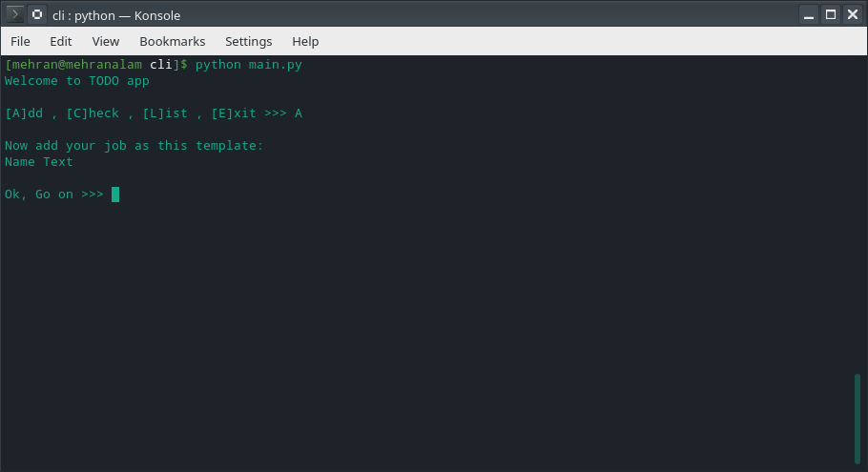Viewport: 868px width, 472px height.
Task: Click the '[A]dd' option text
Action: click(24, 113)
